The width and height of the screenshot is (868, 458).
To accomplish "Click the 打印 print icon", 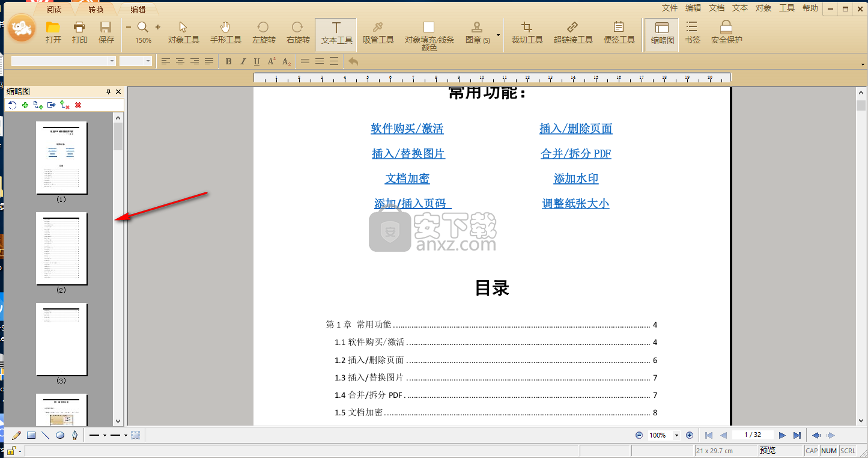I will 80,32.
